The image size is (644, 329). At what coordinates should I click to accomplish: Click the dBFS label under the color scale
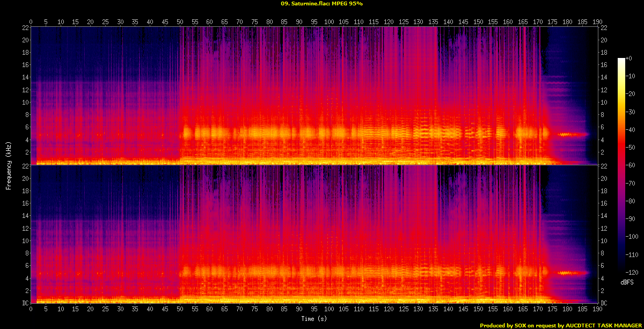[626, 282]
